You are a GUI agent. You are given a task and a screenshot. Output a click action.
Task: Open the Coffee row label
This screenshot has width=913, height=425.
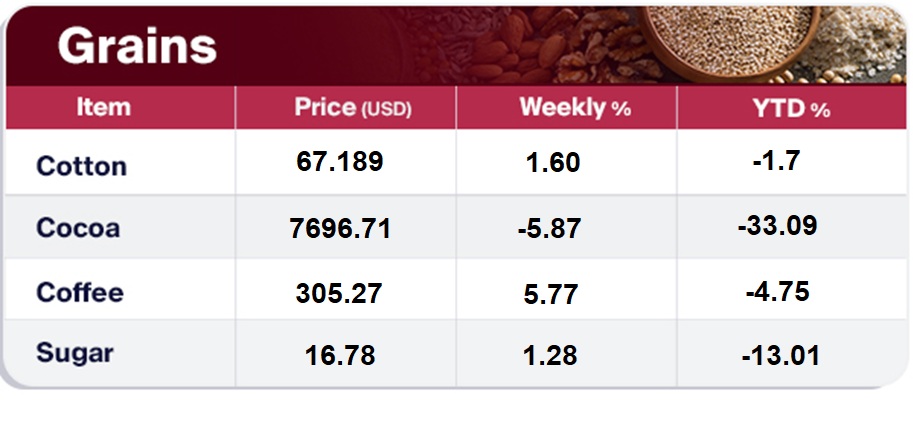[80, 292]
